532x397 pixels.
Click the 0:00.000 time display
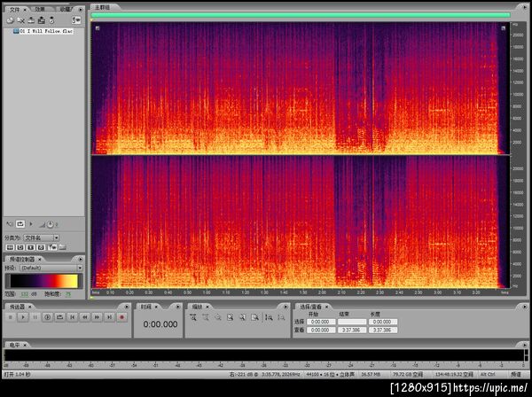(160, 324)
